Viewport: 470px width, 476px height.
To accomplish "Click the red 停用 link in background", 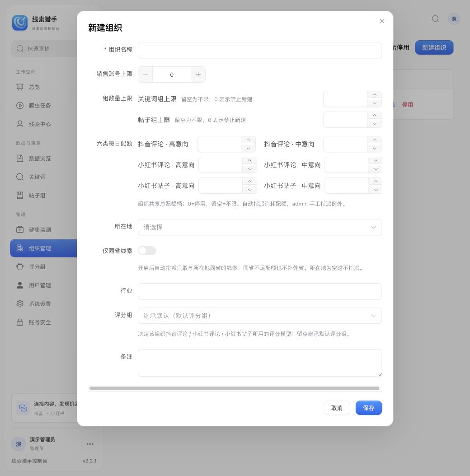I will [x=408, y=105].
